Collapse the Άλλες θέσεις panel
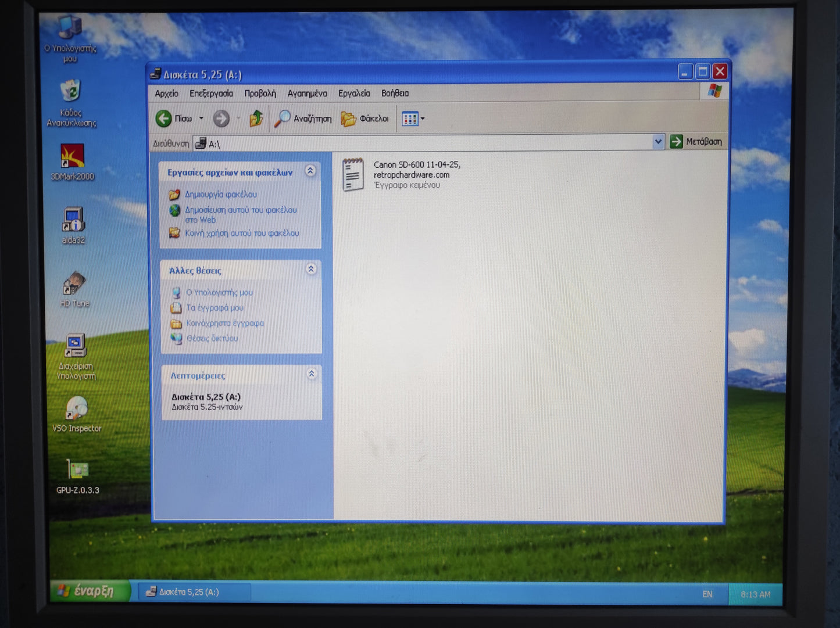840x628 pixels. 311,269
